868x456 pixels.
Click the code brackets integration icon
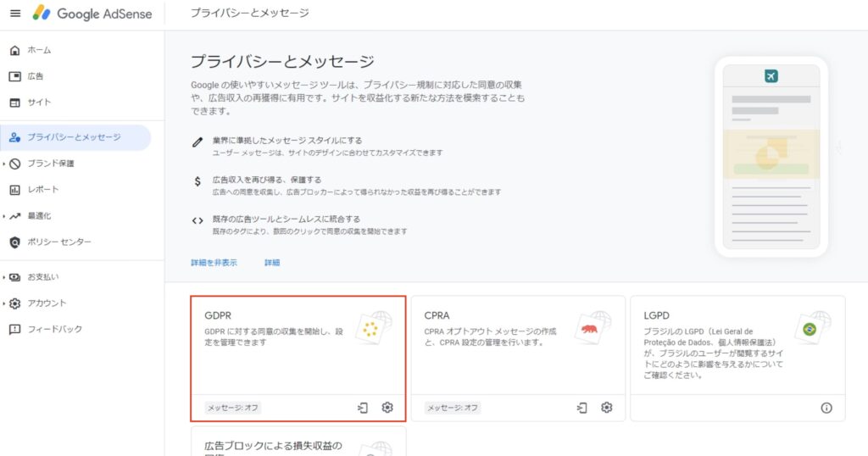coord(198,220)
